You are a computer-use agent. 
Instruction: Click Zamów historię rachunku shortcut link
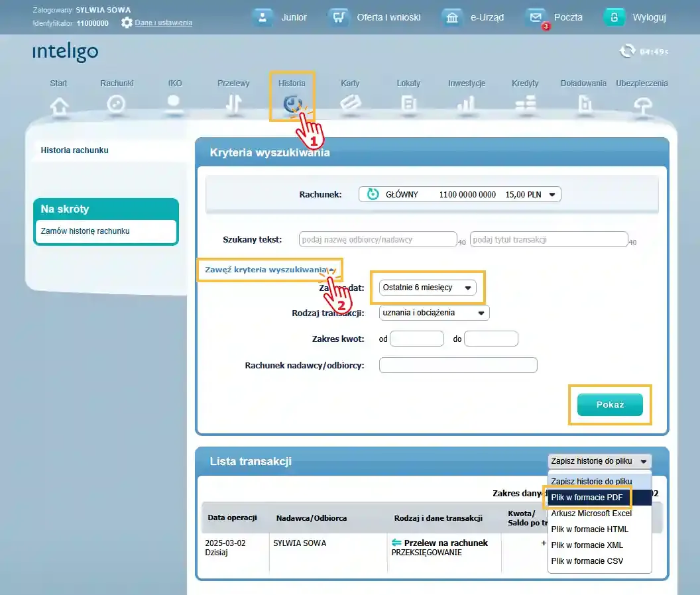coord(85,231)
